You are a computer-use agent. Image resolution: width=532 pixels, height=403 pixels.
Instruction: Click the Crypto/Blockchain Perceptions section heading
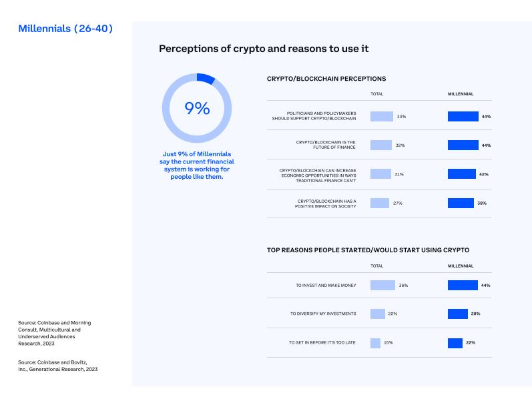point(326,79)
